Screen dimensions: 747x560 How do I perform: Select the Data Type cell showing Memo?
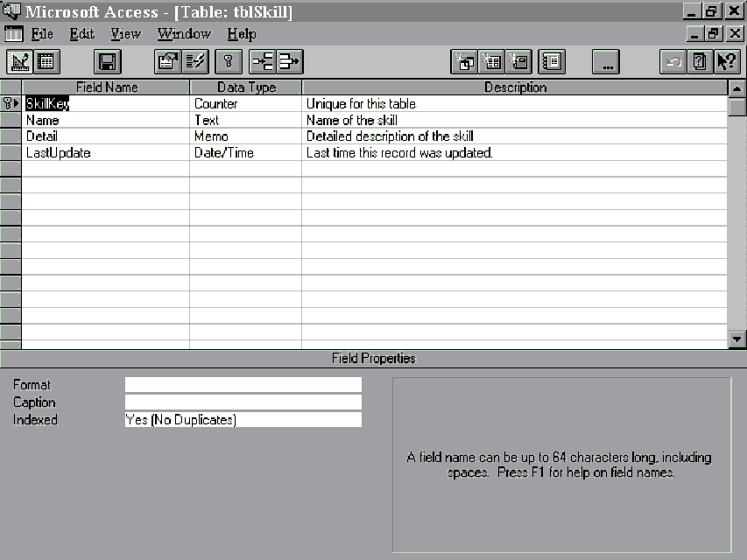(245, 136)
